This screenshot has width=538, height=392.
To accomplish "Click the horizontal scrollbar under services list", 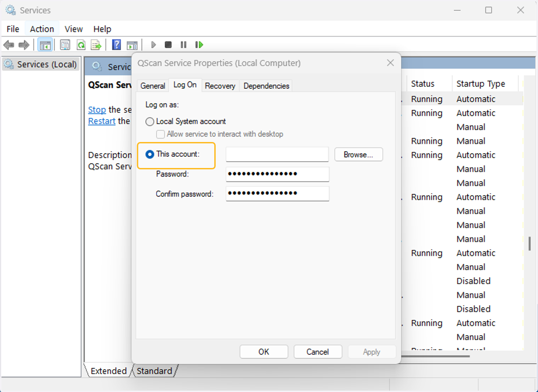I will 435,356.
